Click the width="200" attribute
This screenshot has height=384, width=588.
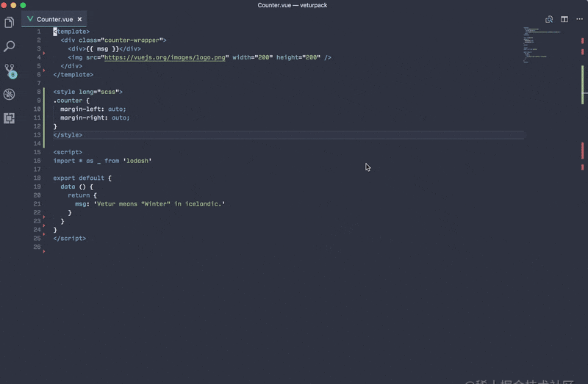[253, 57]
